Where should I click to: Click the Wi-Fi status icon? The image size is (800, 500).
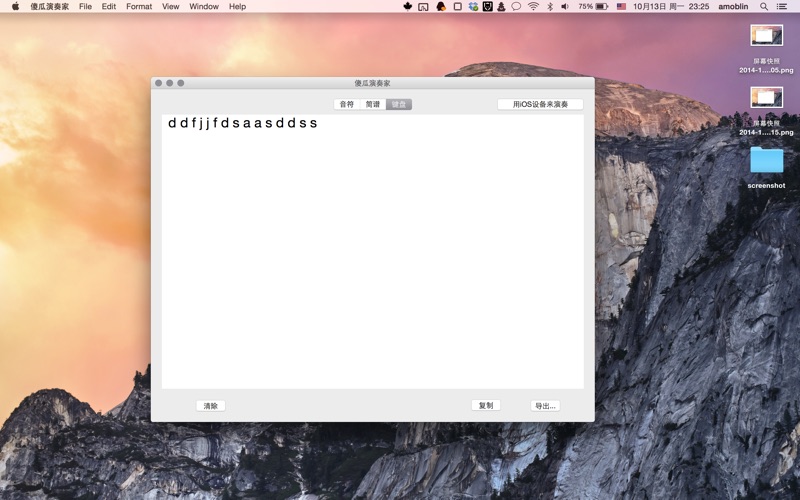(x=533, y=6)
